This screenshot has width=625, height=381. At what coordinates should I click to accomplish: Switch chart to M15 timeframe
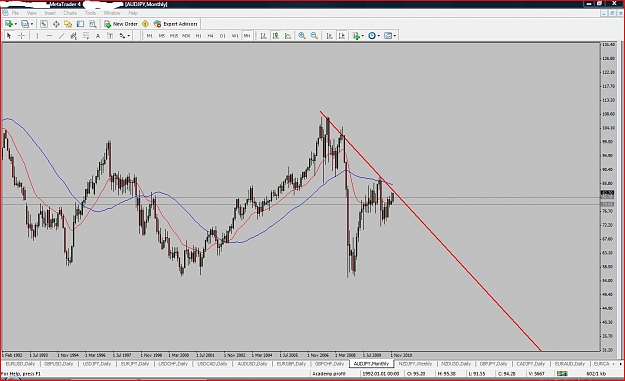pyautogui.click(x=174, y=36)
